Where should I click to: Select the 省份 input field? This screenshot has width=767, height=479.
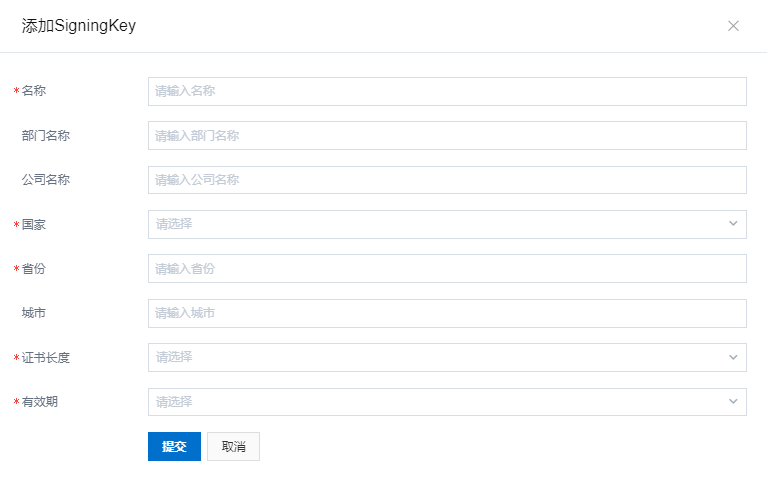pos(446,268)
